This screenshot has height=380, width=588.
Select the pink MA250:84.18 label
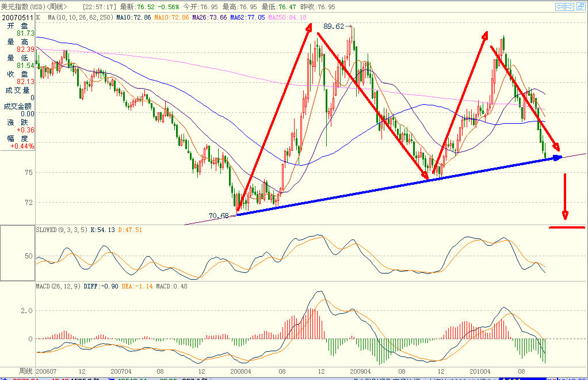(287, 17)
